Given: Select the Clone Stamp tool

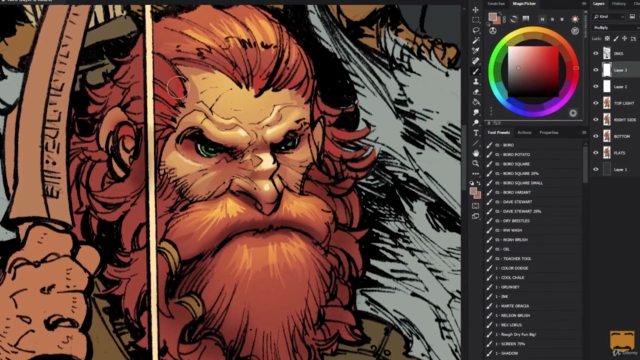Looking at the screenshot, I should coord(476,82).
